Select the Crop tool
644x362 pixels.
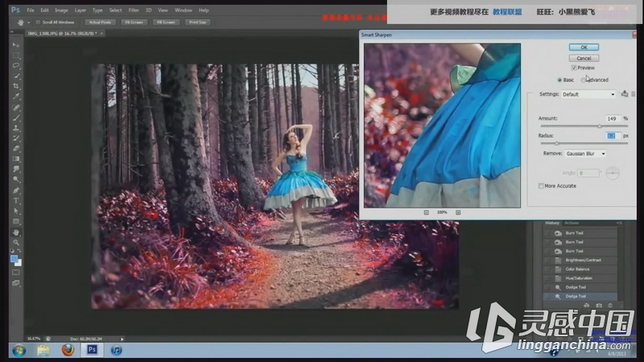click(16, 86)
